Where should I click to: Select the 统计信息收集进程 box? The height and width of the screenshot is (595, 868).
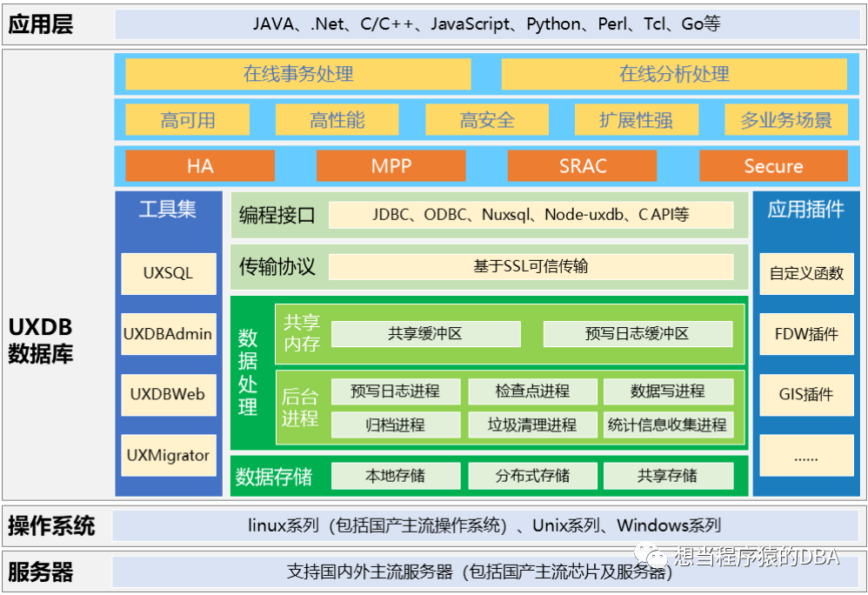(x=668, y=425)
